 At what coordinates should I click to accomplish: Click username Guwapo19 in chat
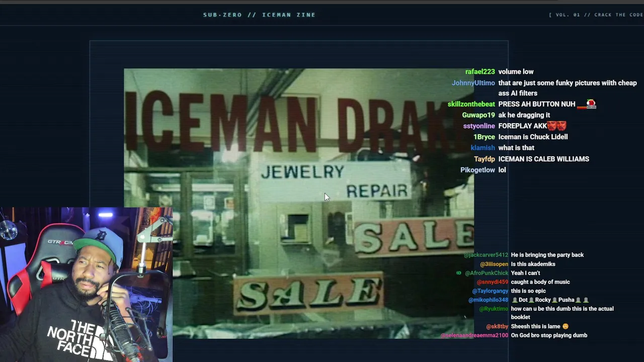(478, 115)
